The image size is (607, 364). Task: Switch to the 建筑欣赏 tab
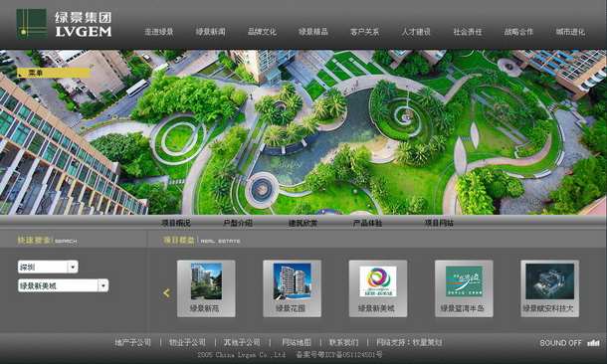tap(303, 223)
